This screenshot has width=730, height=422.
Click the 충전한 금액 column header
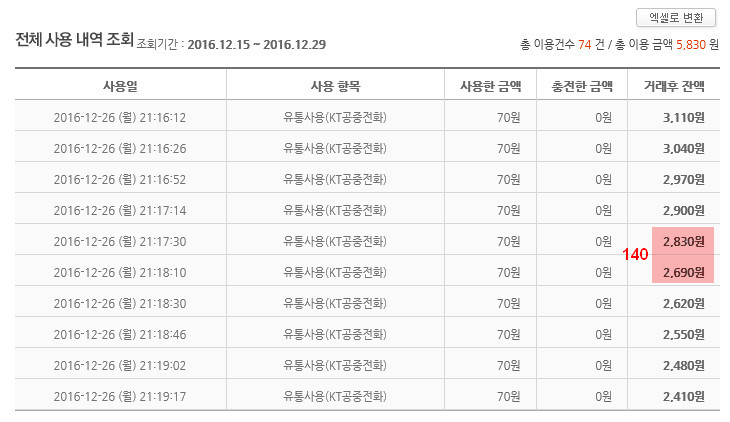[x=582, y=85]
